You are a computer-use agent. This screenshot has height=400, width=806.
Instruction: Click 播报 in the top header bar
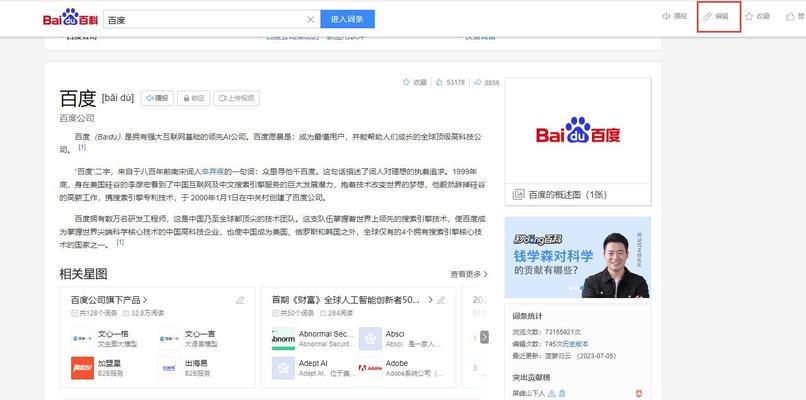pyautogui.click(x=674, y=16)
